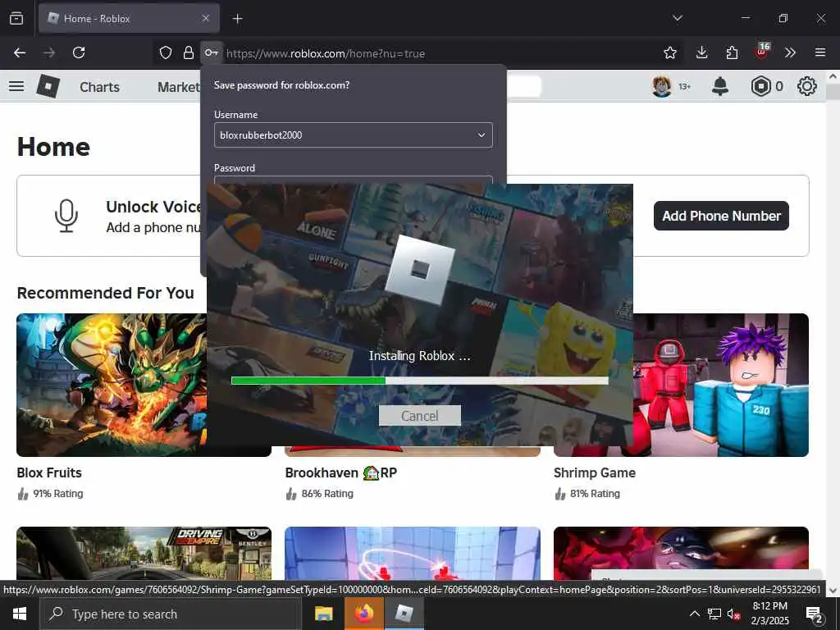Viewport: 840px width, 630px height.
Task: Open the Shrimp Game thumbnail
Action: (x=721, y=385)
